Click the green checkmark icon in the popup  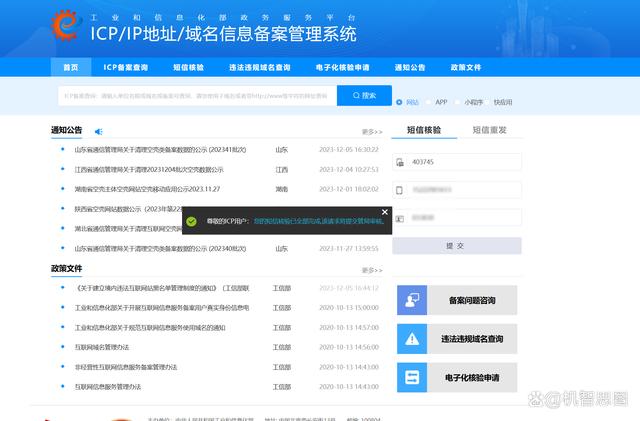[x=191, y=222]
